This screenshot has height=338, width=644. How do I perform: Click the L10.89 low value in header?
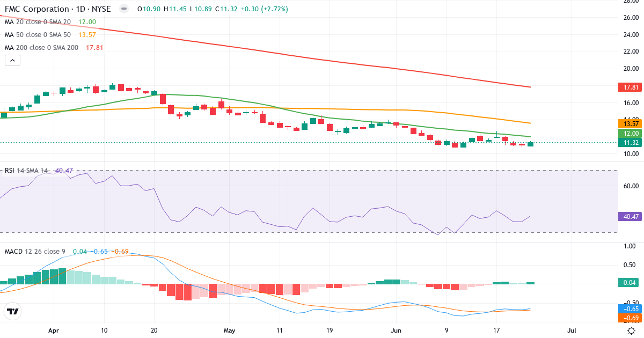point(201,9)
